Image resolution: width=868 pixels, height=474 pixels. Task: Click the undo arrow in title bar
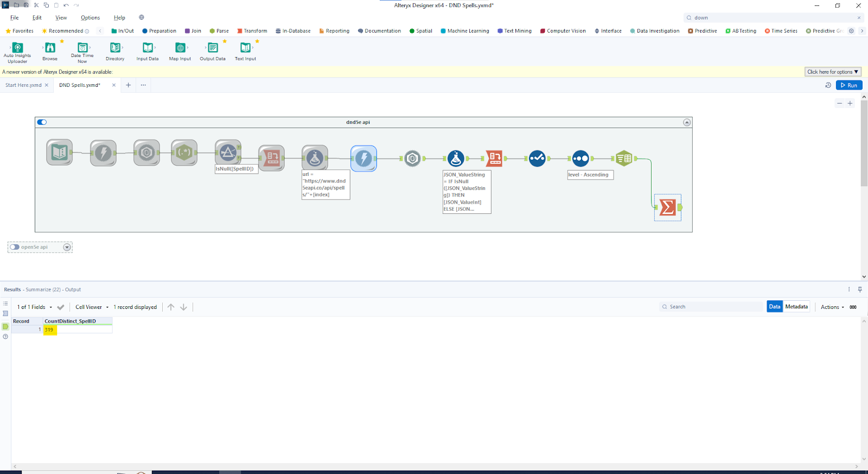tap(66, 5)
